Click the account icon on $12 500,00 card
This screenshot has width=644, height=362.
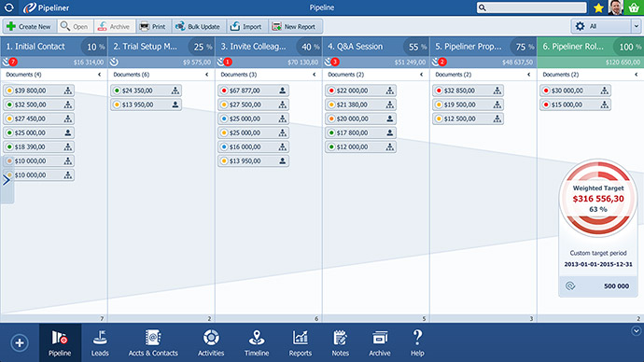[497, 118]
